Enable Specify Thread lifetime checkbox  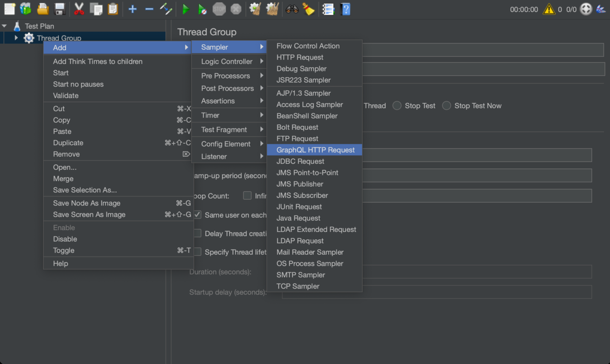click(197, 252)
